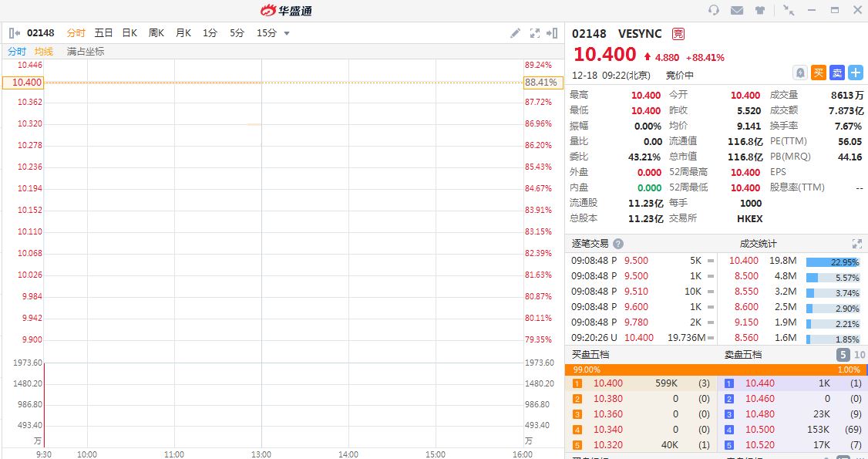Image resolution: width=868 pixels, height=459 pixels.
Task: Click PE(TTM) value 56.05
Action: point(849,141)
